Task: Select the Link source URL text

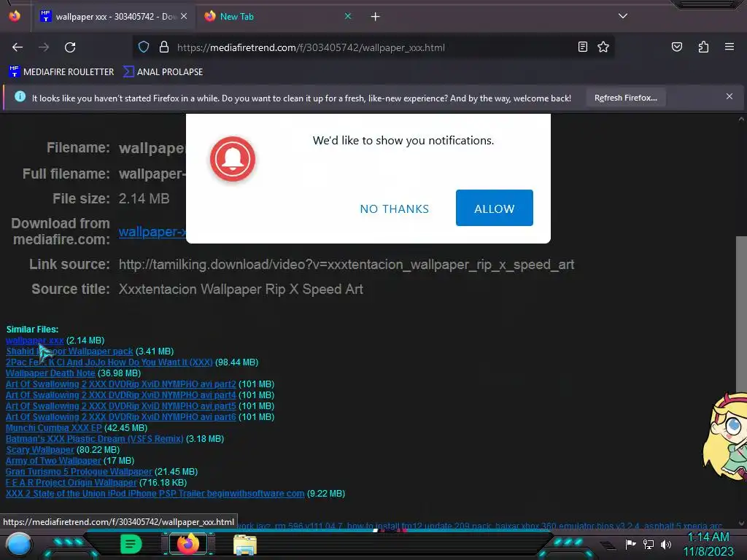Action: 347,265
